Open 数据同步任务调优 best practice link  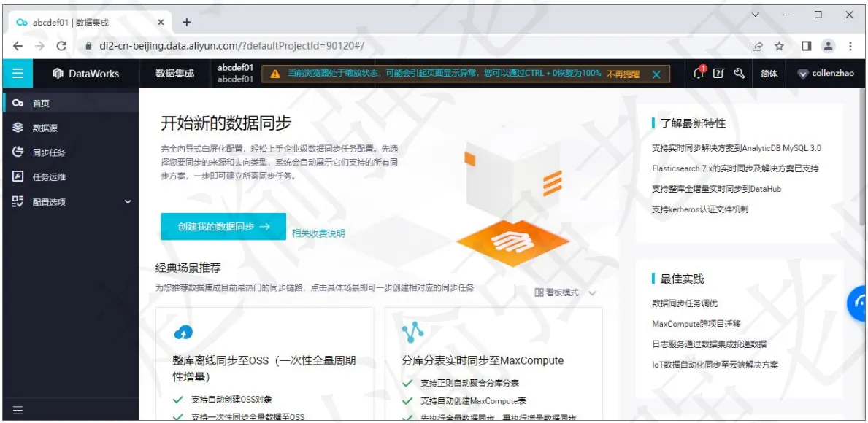click(685, 303)
